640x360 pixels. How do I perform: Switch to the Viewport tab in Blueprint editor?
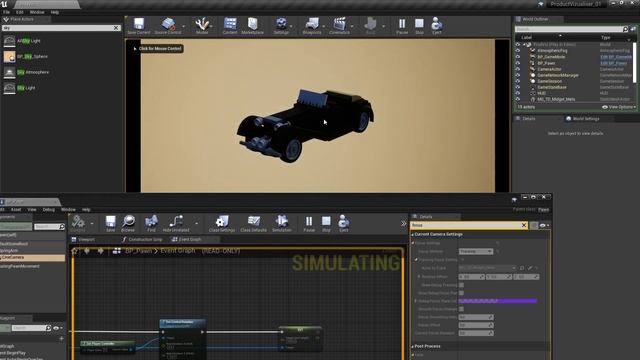pos(83,240)
